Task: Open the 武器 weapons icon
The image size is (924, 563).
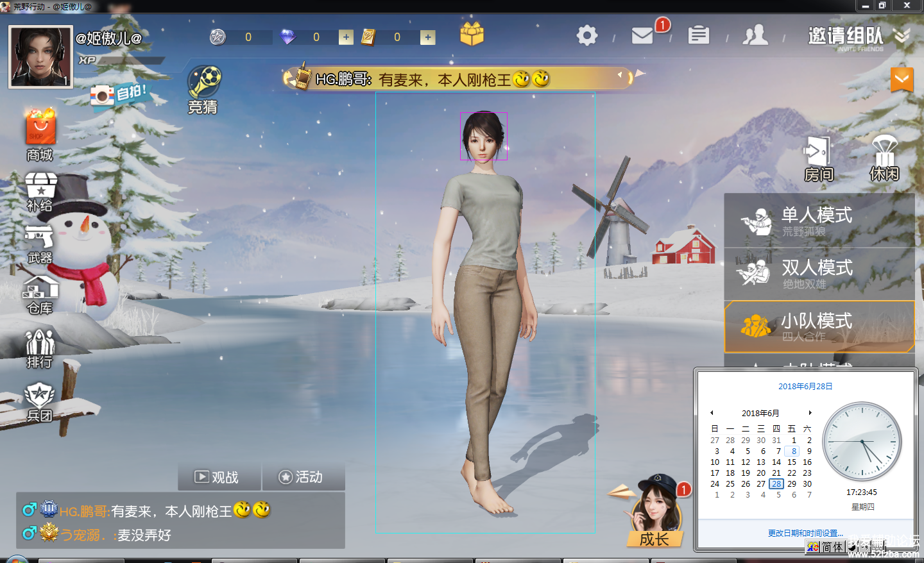Action: pos(39,244)
